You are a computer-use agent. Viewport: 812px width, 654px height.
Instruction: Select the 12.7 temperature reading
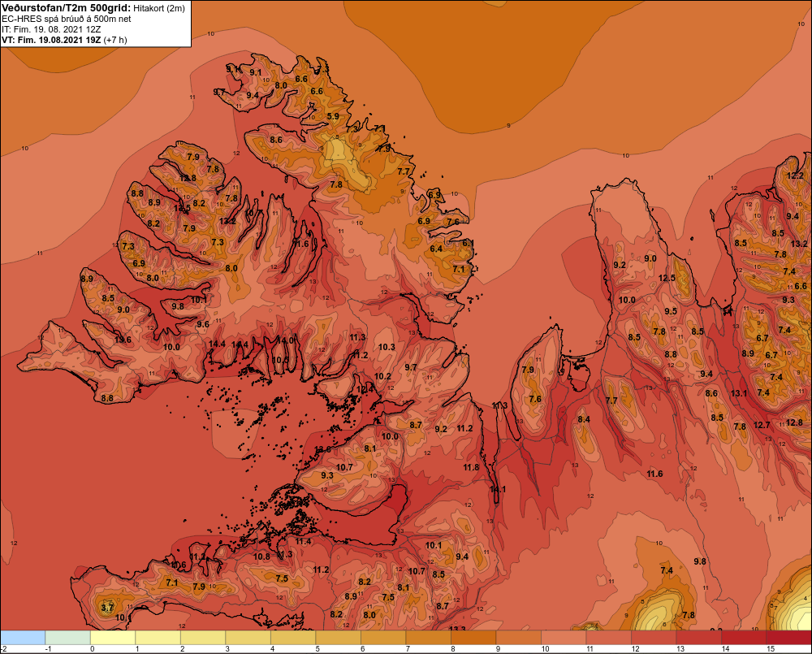[762, 425]
